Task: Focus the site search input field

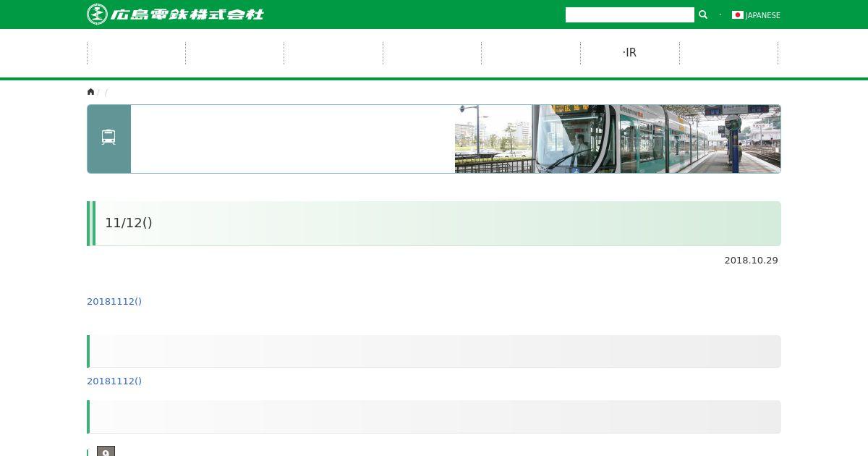Action: point(629,14)
